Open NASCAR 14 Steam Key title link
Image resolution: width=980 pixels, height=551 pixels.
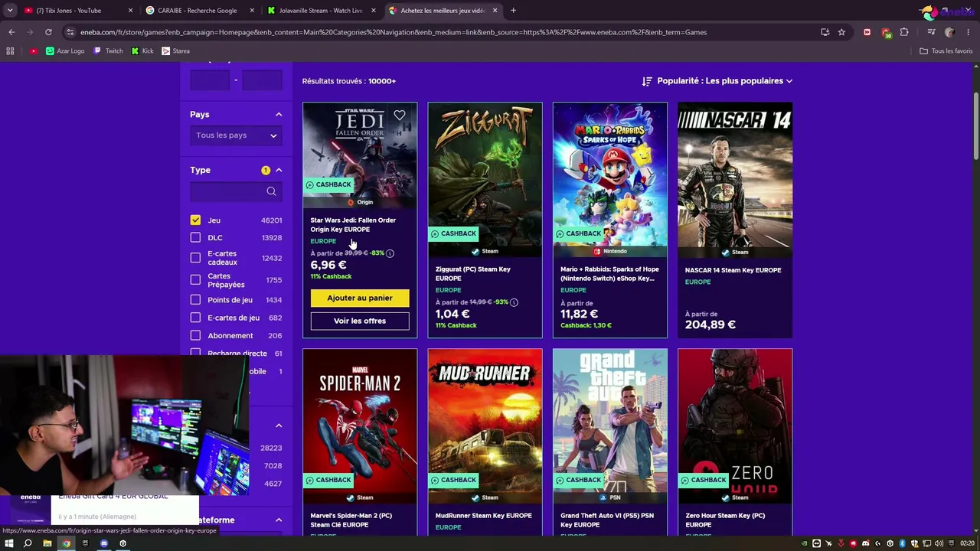click(x=733, y=270)
